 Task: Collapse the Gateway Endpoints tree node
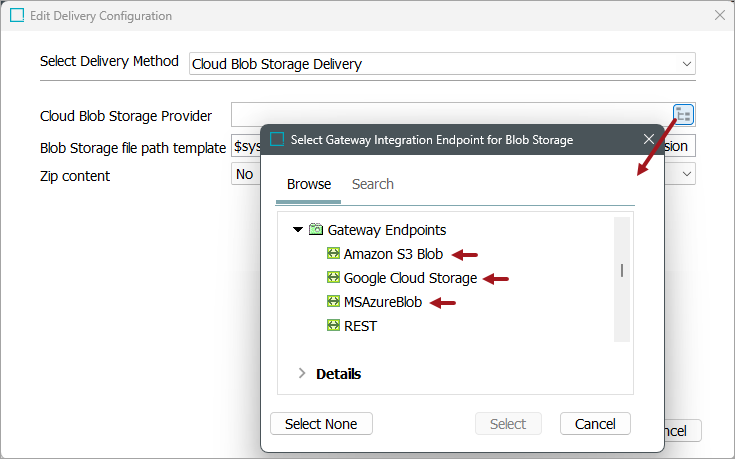(298, 230)
